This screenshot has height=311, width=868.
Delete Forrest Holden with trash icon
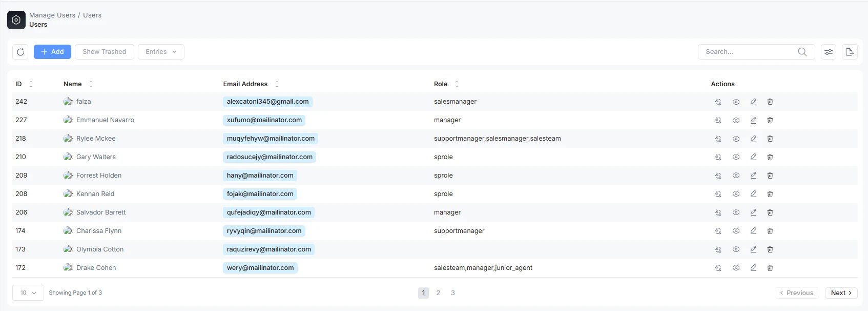(x=770, y=176)
